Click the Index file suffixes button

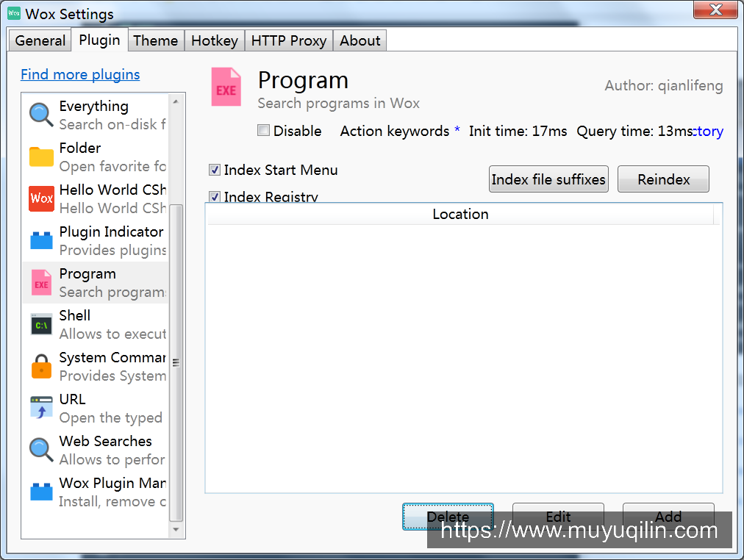click(548, 179)
